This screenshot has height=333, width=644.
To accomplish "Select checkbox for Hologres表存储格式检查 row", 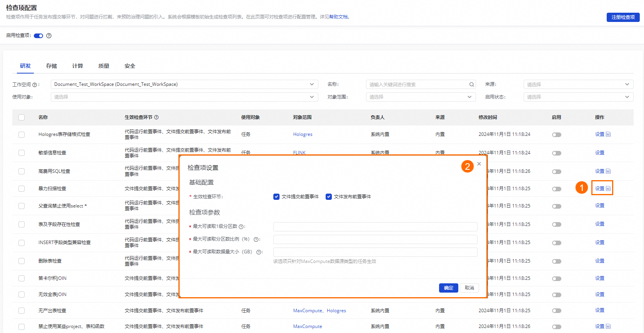I will [x=22, y=135].
